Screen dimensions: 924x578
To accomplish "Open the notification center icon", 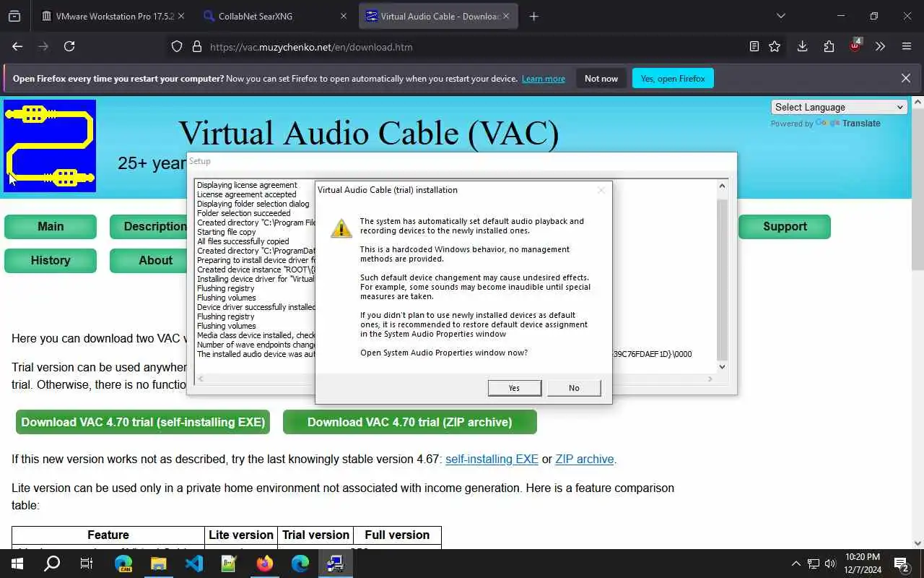I will tap(902, 564).
